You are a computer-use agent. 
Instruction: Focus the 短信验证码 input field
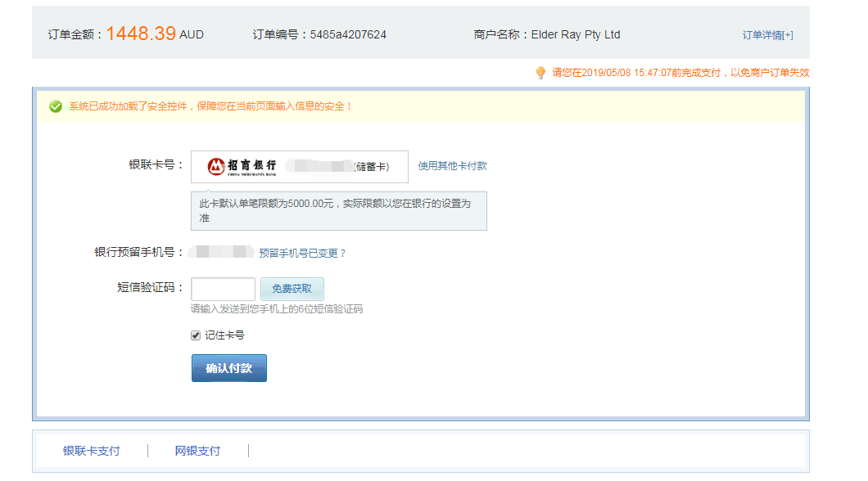(x=223, y=289)
